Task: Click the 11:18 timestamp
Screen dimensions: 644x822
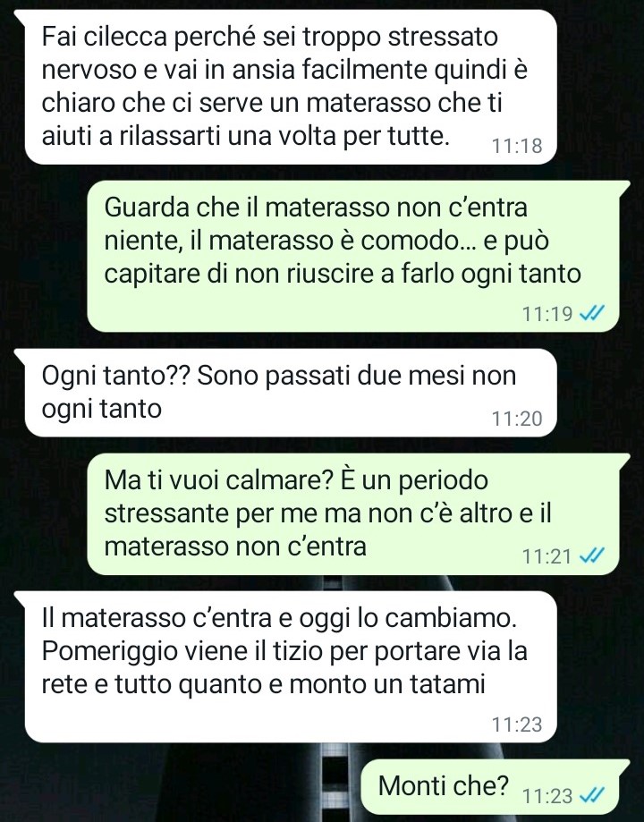Action: click(x=517, y=145)
